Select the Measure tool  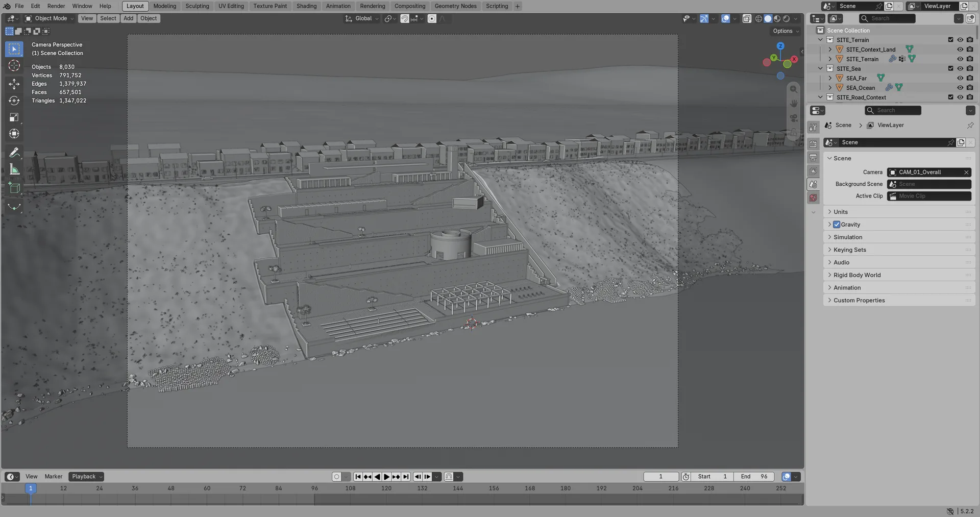14,169
